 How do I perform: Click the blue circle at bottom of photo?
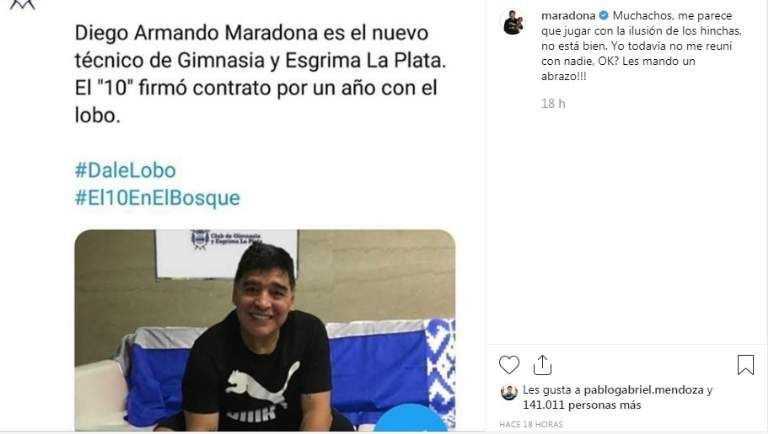point(409,420)
